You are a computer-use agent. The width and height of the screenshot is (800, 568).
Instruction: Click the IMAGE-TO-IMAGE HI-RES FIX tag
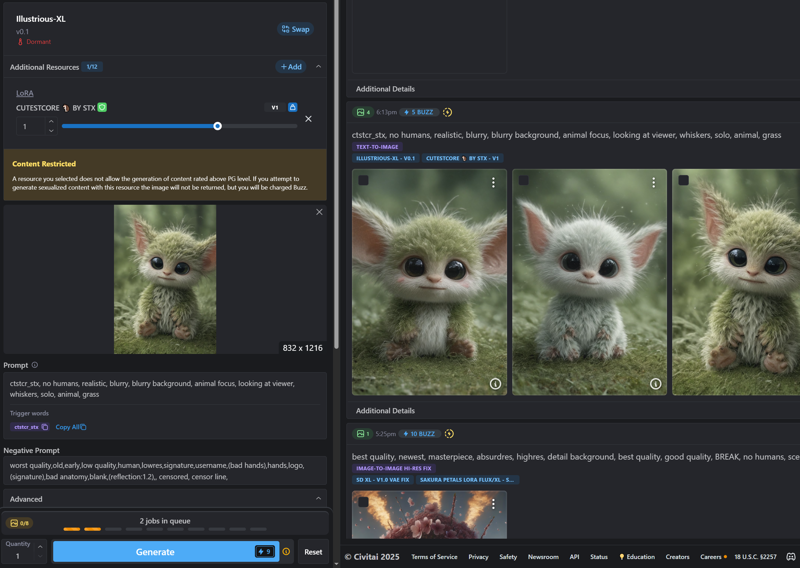pyautogui.click(x=394, y=468)
